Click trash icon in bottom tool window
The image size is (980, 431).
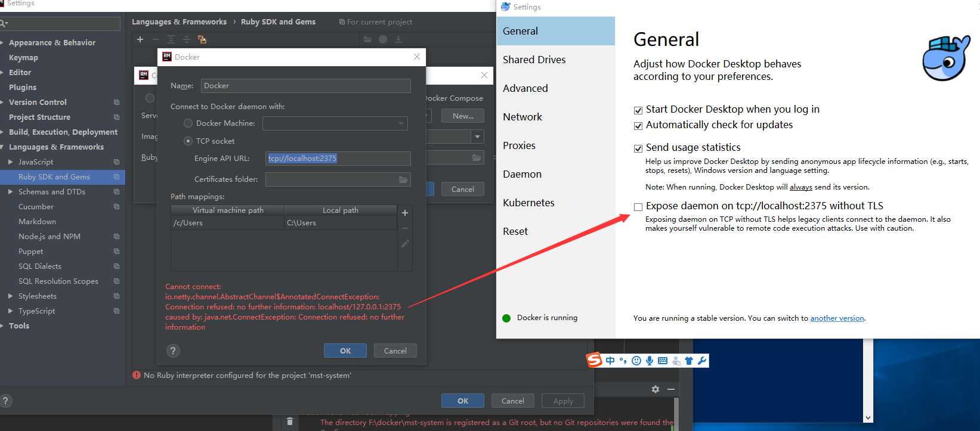pyautogui.click(x=290, y=421)
